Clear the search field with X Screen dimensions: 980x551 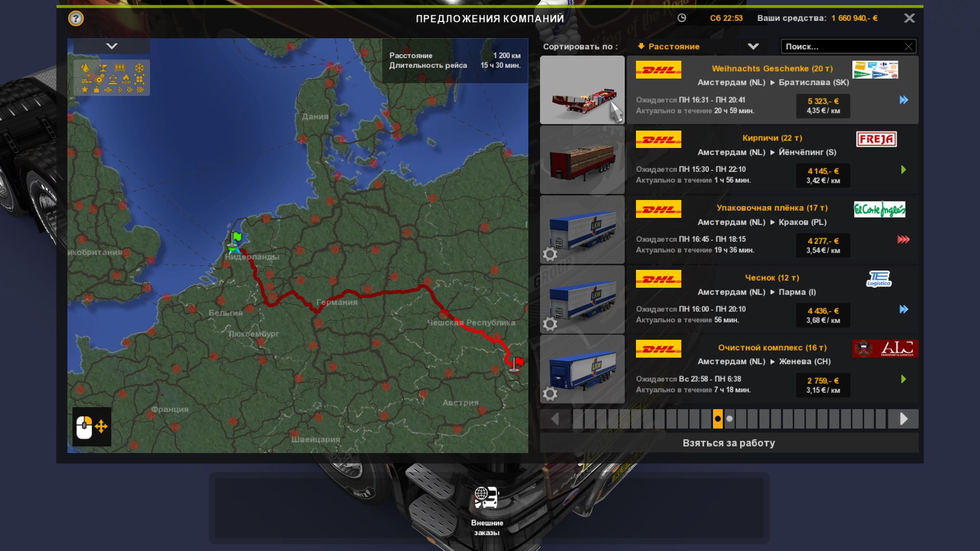click(909, 46)
